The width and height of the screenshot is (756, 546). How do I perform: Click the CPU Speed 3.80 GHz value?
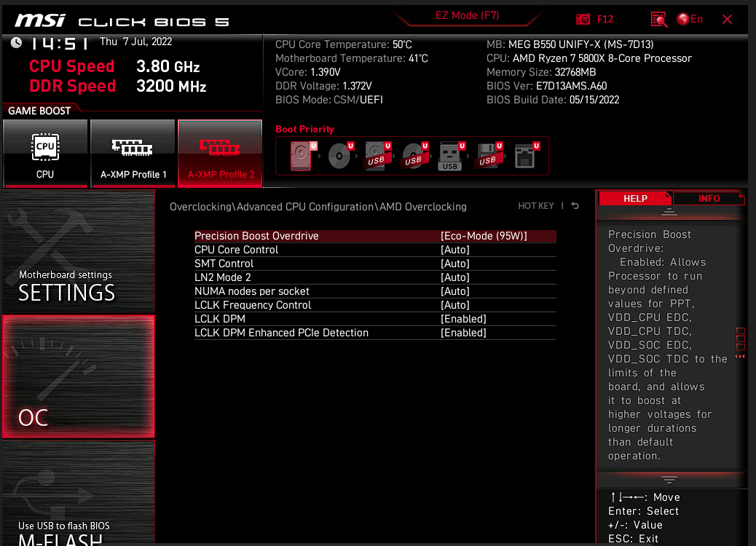pyautogui.click(x=168, y=66)
